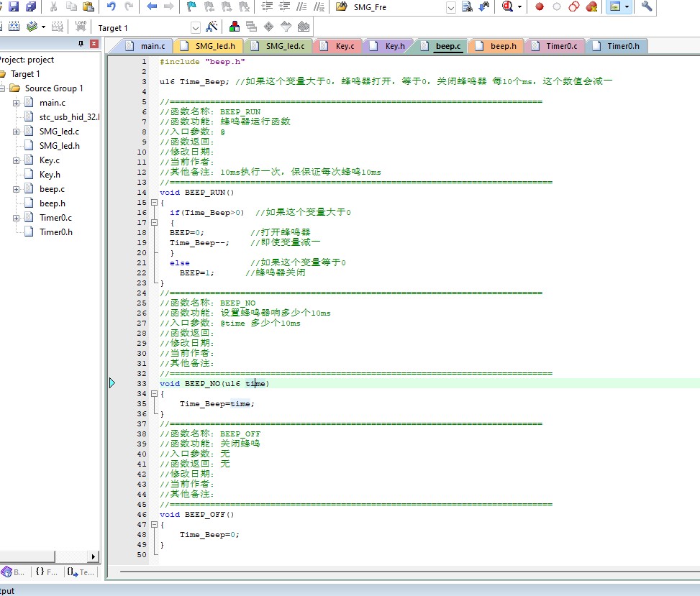Click the Manage Project Items colored blocks icon
The height and width of the screenshot is (596, 700).
235,27
